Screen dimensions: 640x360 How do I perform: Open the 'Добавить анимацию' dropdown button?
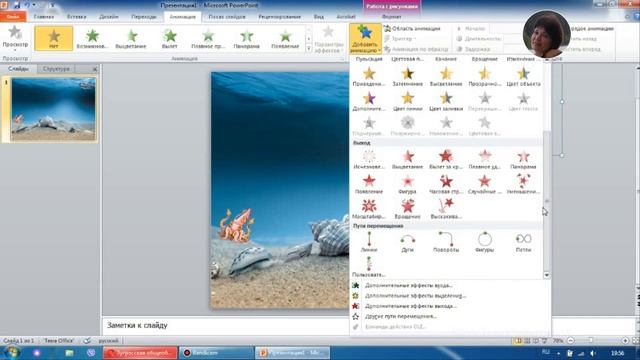pyautogui.click(x=365, y=38)
